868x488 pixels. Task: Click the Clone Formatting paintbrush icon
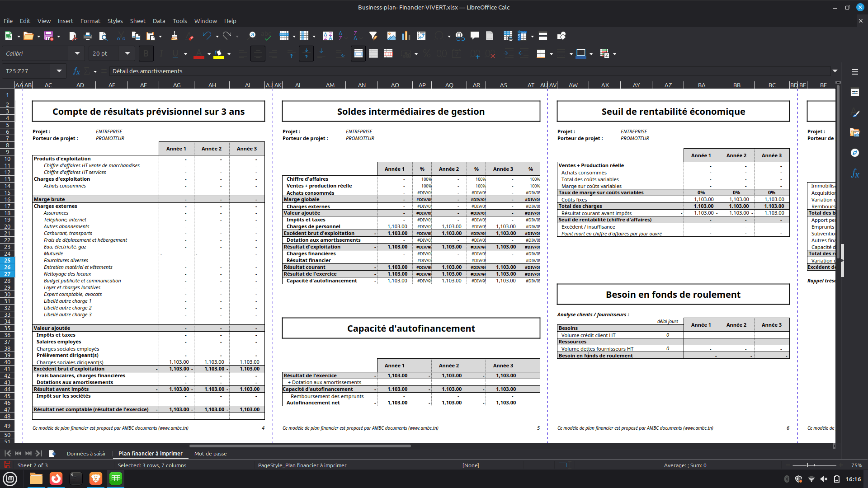tap(174, 36)
